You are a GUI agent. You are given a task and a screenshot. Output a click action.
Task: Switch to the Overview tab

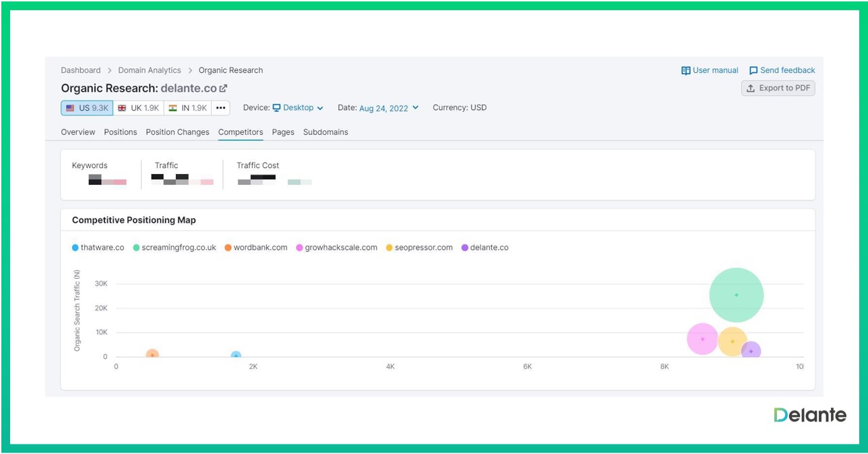[x=78, y=132]
